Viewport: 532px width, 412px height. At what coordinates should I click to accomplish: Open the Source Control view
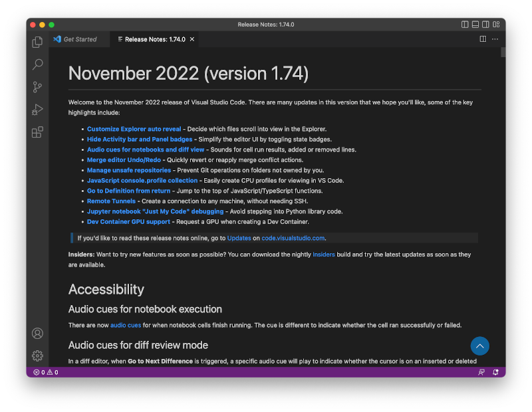click(37, 87)
